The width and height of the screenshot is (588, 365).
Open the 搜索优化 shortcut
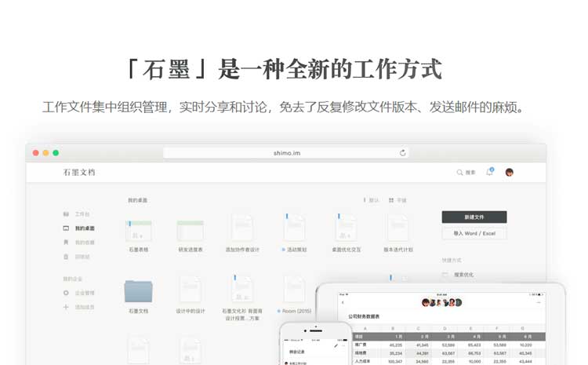point(458,275)
